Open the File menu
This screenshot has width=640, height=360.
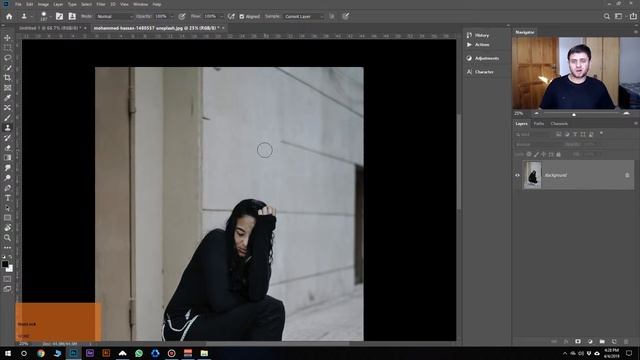(18, 4)
